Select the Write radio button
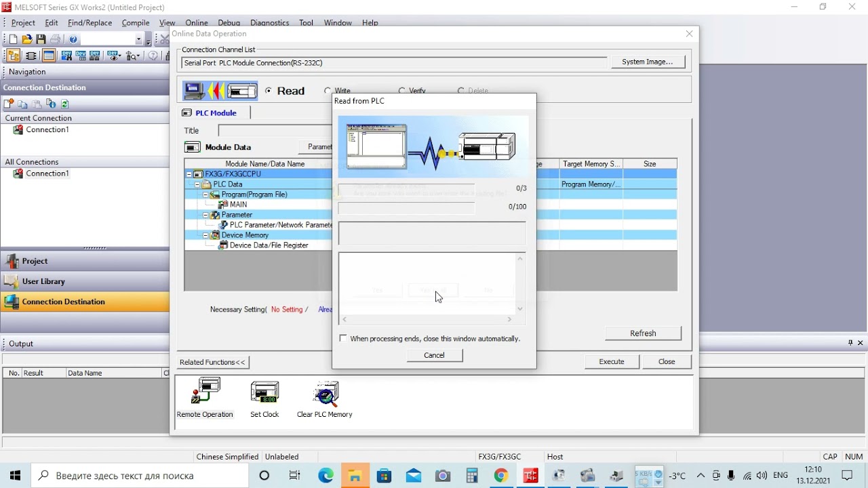The height and width of the screenshot is (488, 868). coord(327,91)
